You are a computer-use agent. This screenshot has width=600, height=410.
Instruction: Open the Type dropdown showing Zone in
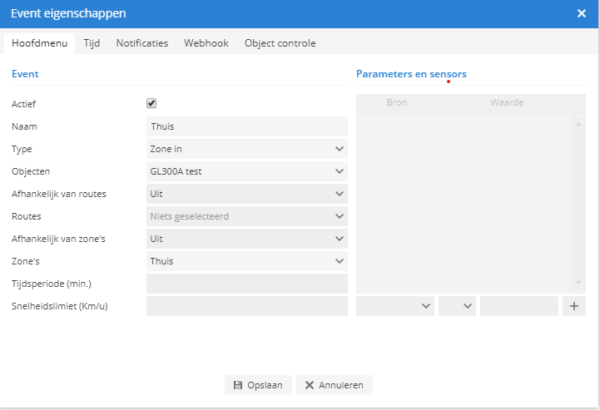coord(247,149)
